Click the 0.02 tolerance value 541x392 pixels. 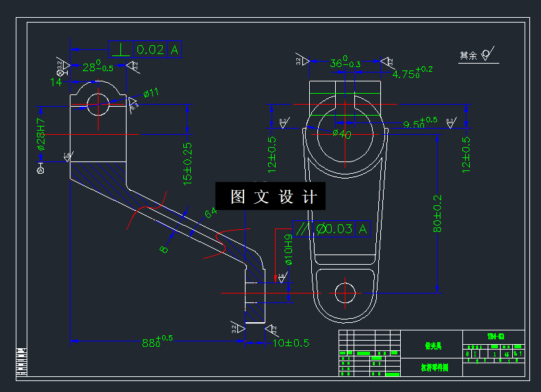click(x=150, y=50)
